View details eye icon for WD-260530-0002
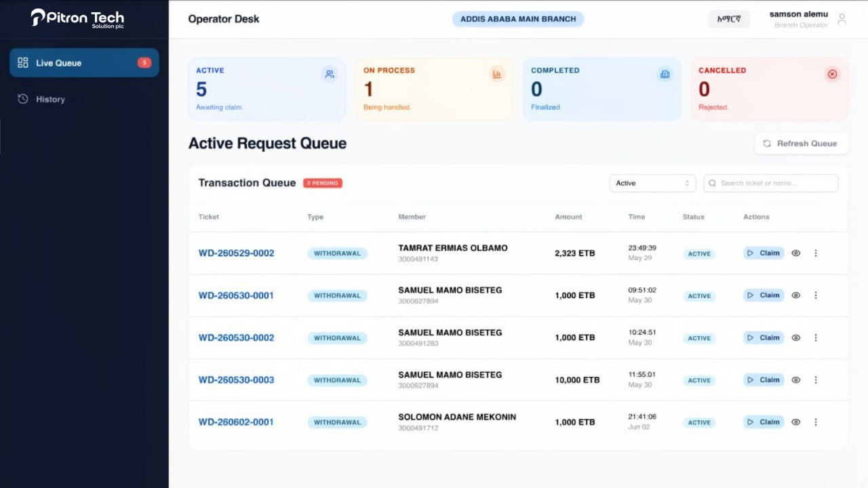This screenshot has height=488, width=868. coord(796,338)
